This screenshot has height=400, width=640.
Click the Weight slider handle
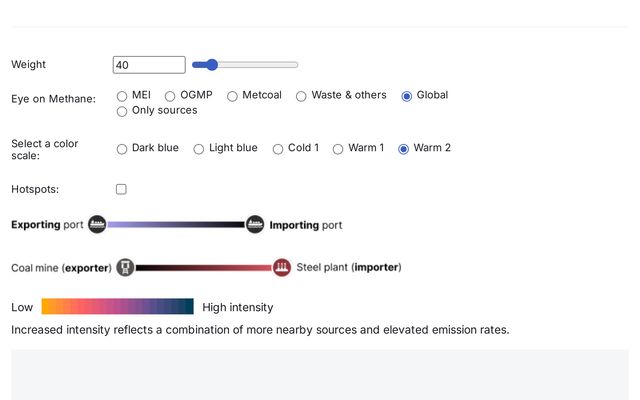(x=211, y=64)
